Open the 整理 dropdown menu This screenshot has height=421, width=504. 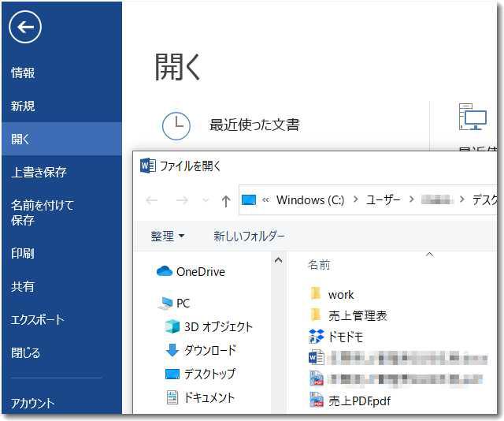coord(167,236)
